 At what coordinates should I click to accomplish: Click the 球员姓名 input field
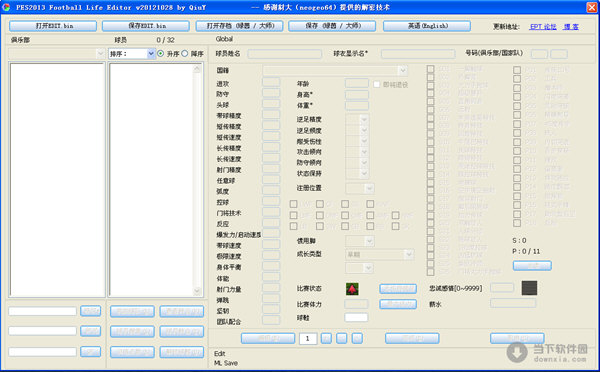[285, 54]
